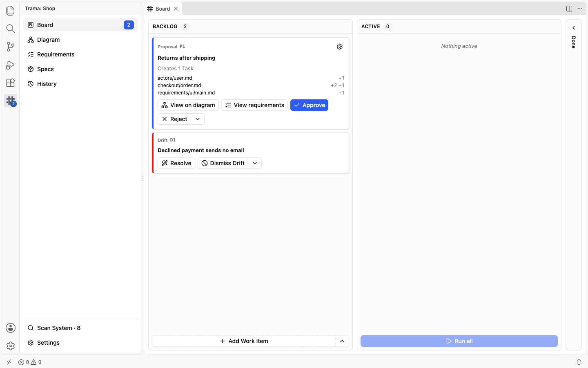588x368 pixels.
Task: Expand the Done column chevron
Action: pyautogui.click(x=574, y=28)
